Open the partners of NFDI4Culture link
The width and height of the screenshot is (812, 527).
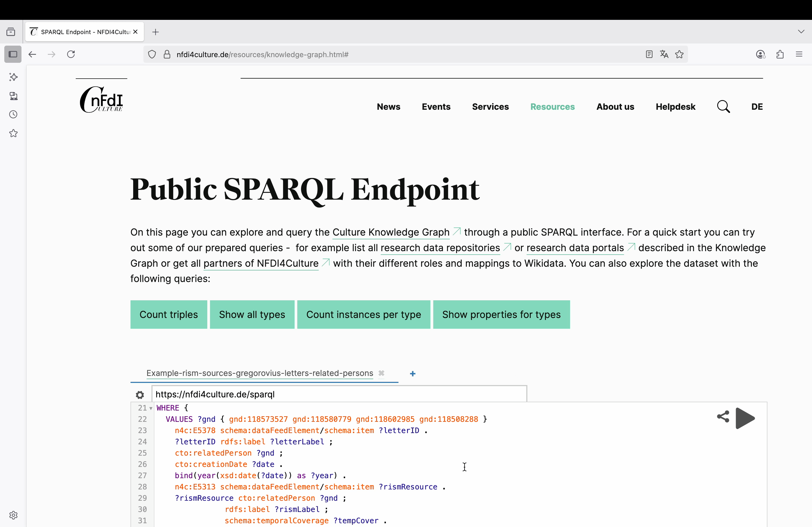(x=261, y=263)
